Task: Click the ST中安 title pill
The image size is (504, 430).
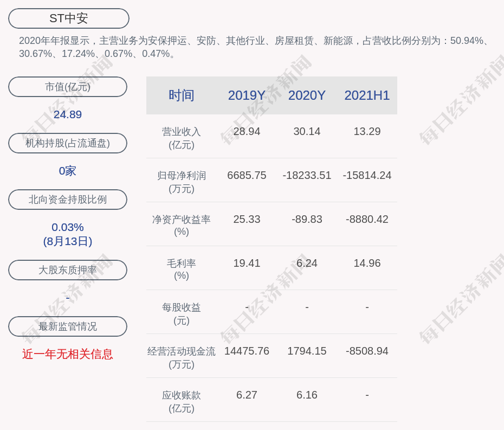Action: point(69,18)
